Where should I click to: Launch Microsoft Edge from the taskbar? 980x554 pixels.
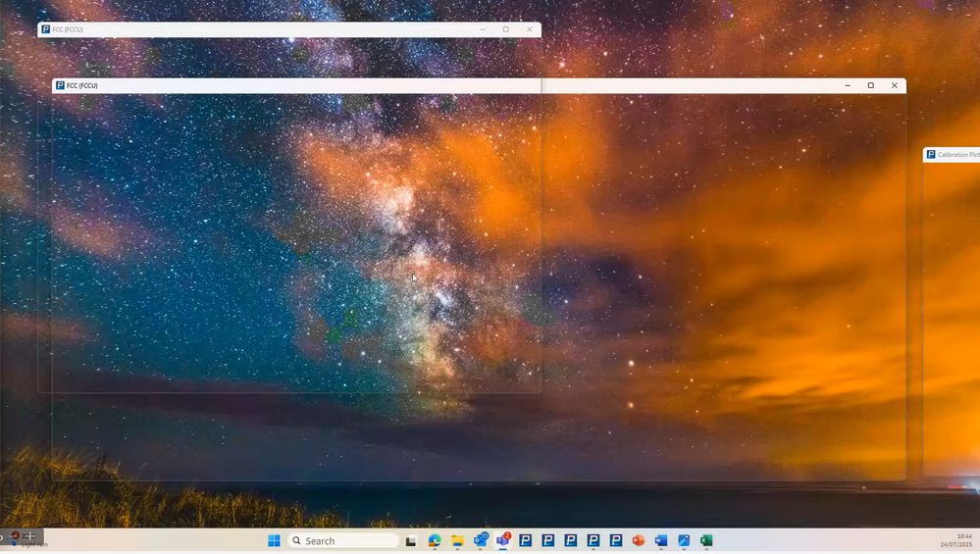point(435,541)
